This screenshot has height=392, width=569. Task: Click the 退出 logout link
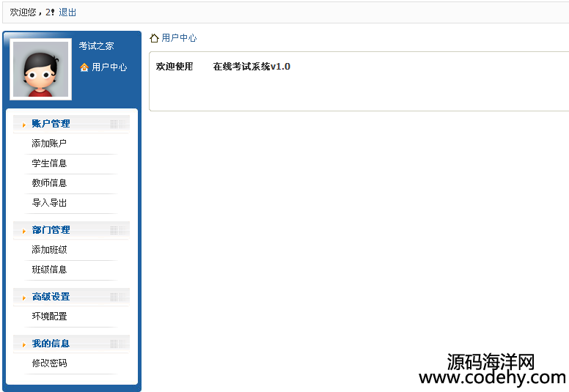[x=67, y=12]
